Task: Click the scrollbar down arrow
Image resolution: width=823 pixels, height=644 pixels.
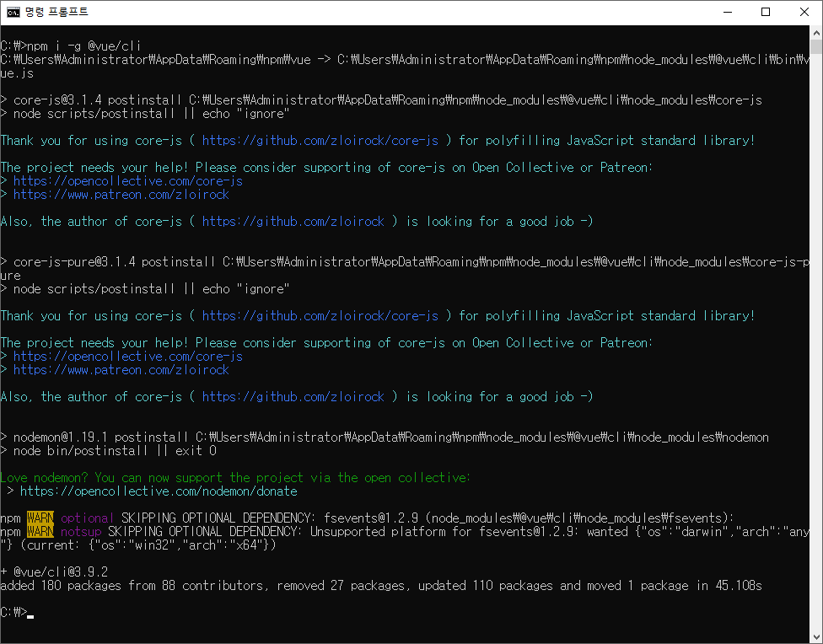Action: tap(816, 636)
